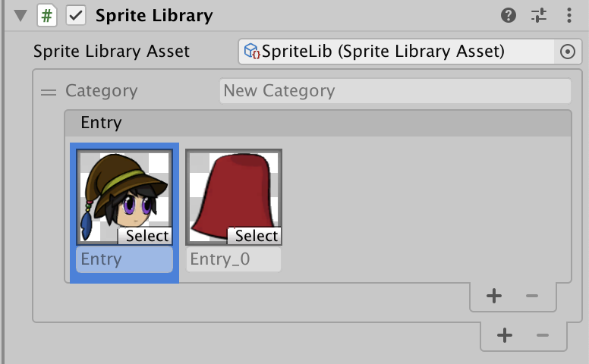Add a new entry with the inner plus
589x364 pixels.
pos(494,295)
